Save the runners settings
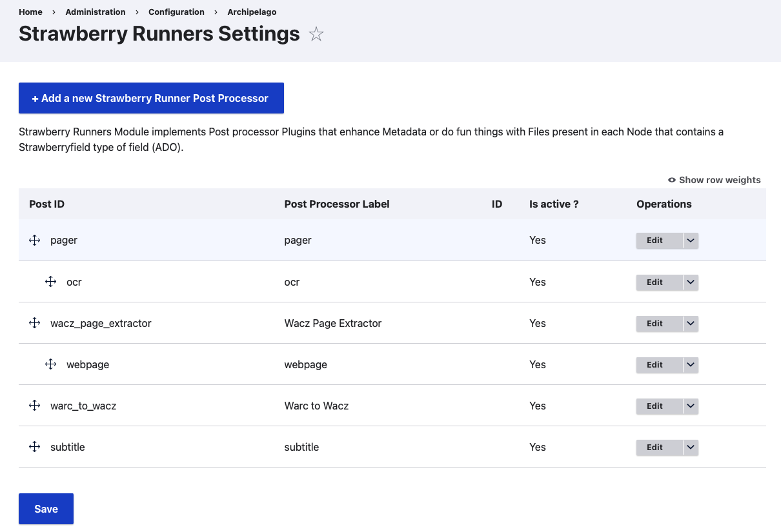Viewport: 781px width, 532px height. pyautogui.click(x=46, y=509)
